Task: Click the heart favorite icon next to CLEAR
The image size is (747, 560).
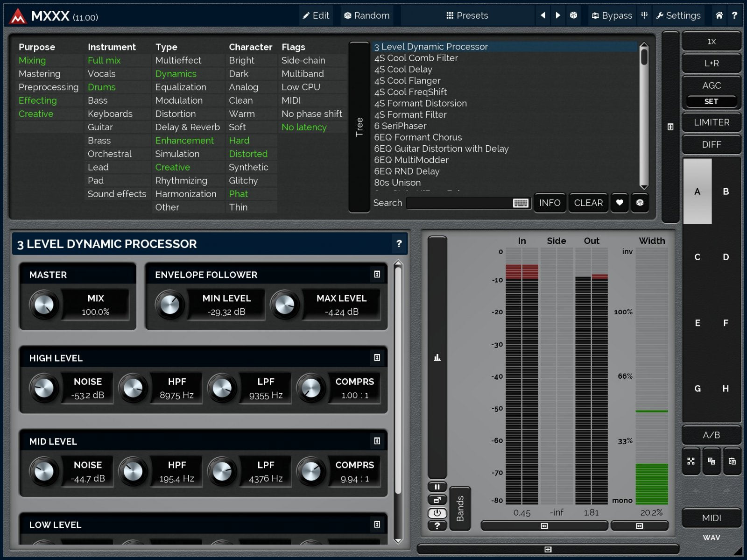Action: click(619, 203)
